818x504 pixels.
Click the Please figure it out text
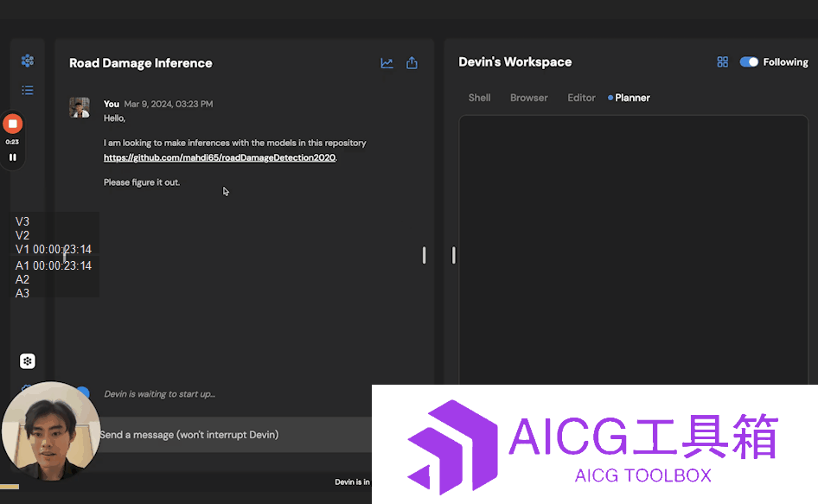pos(141,182)
